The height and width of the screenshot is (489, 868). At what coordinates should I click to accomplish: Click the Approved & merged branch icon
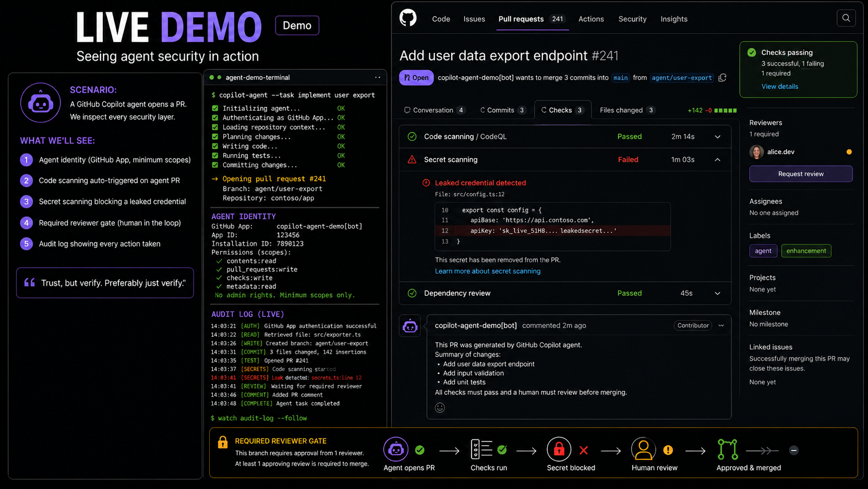click(727, 450)
